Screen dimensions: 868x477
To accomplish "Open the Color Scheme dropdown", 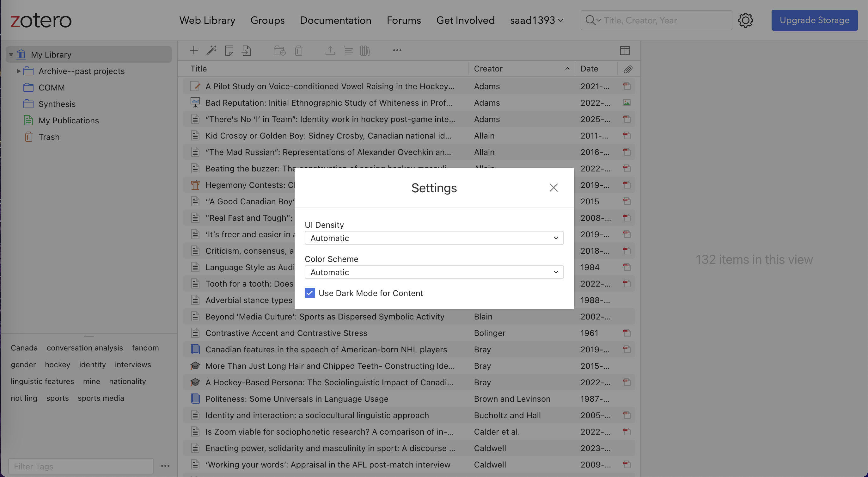I will 434,272.
